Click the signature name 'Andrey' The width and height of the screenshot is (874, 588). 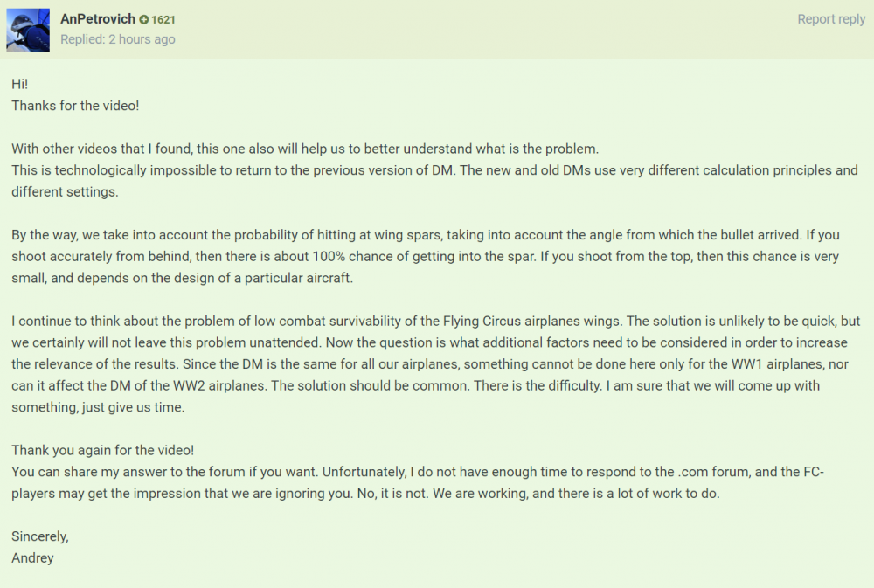pos(32,557)
